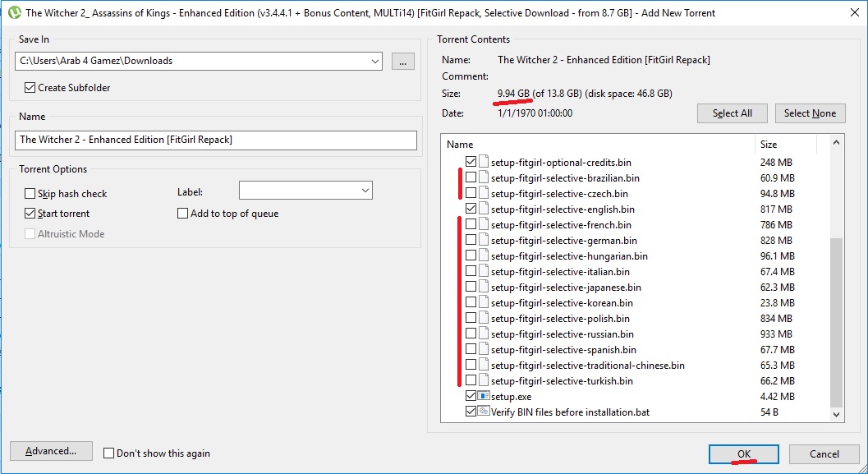
Task: Uncheck setup-fitgirl-selective-english.bin checkbox
Action: tap(471, 209)
